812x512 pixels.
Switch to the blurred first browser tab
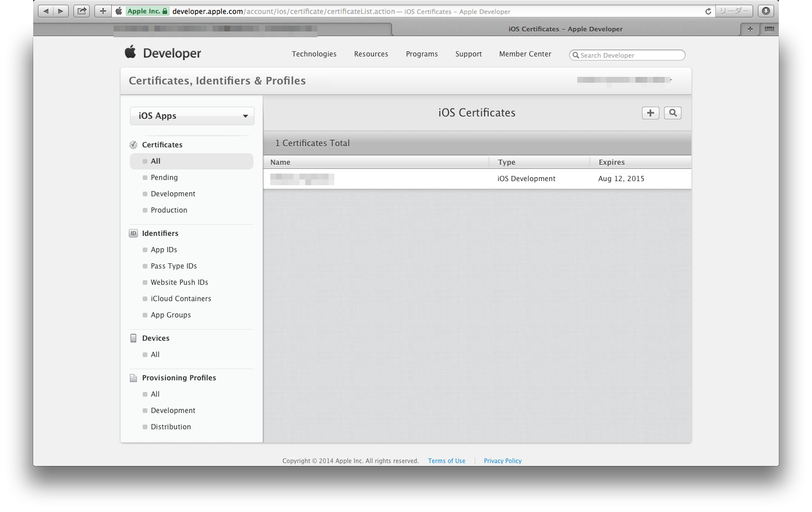(213, 29)
